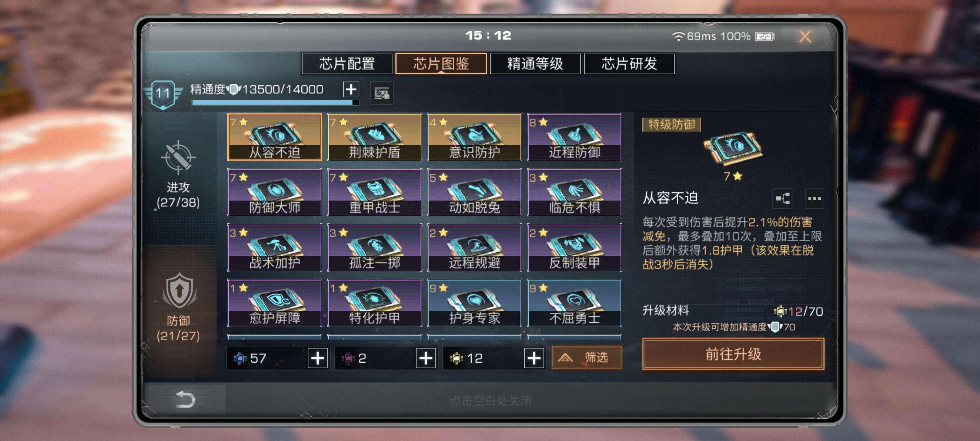Add more purple chip material (2)
The height and width of the screenshot is (441, 980).
tap(425, 358)
